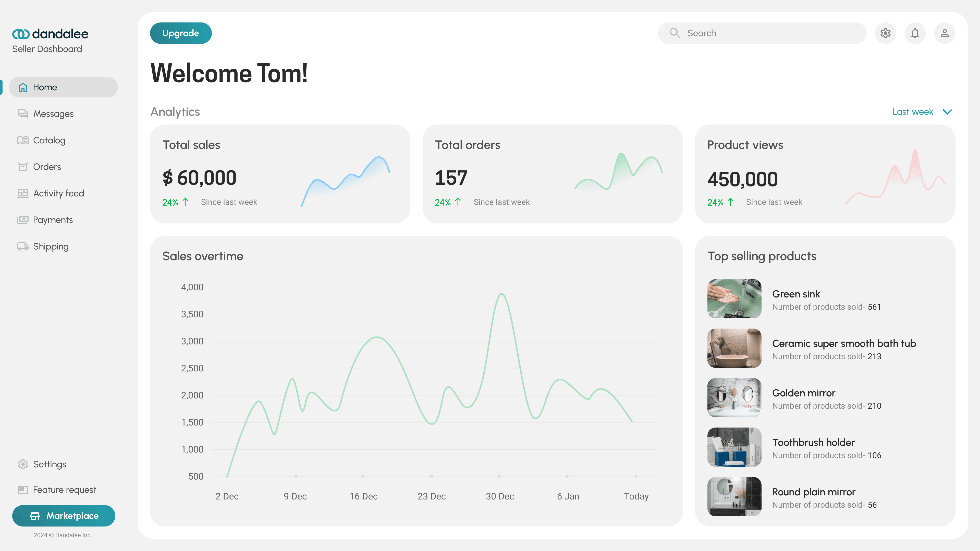
Task: Open Feature request link
Action: point(64,490)
